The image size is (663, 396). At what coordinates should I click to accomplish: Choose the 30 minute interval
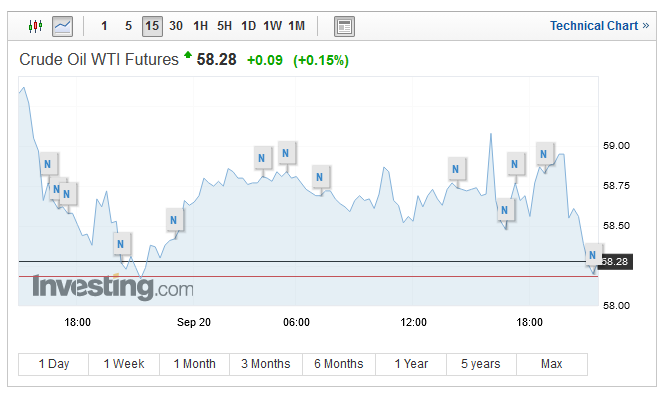[x=176, y=26]
